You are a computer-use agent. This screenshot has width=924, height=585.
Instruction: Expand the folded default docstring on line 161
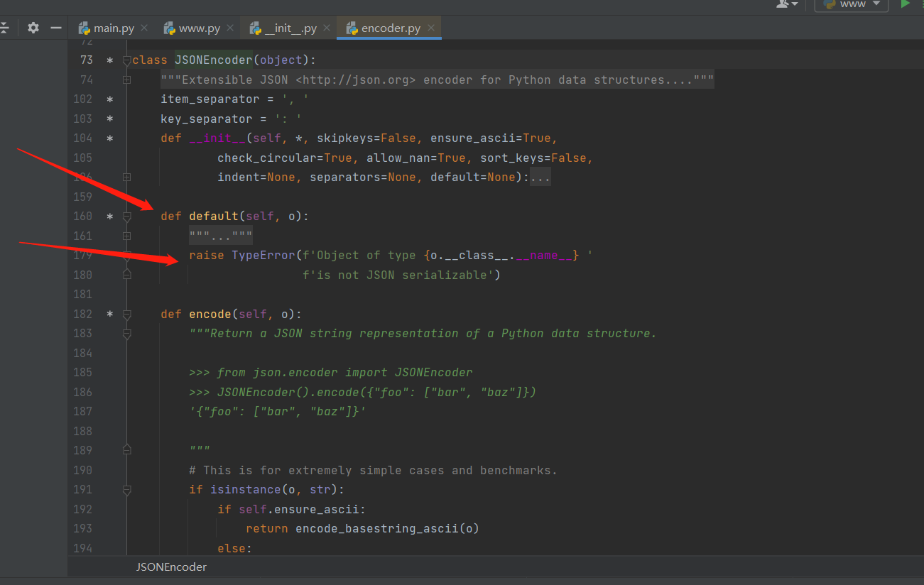tap(126, 236)
